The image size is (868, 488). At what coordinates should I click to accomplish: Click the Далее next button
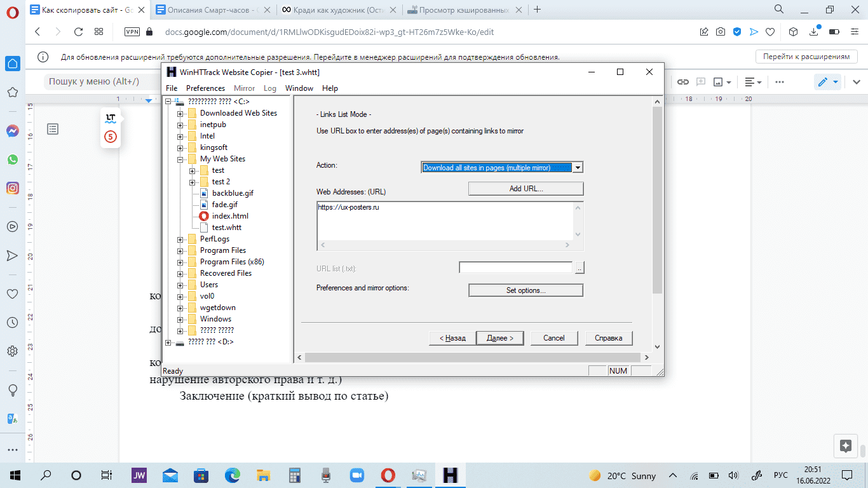499,338
